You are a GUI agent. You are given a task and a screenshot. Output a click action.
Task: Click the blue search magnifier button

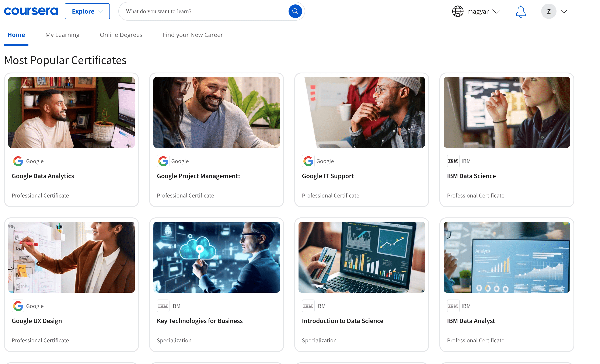(295, 11)
